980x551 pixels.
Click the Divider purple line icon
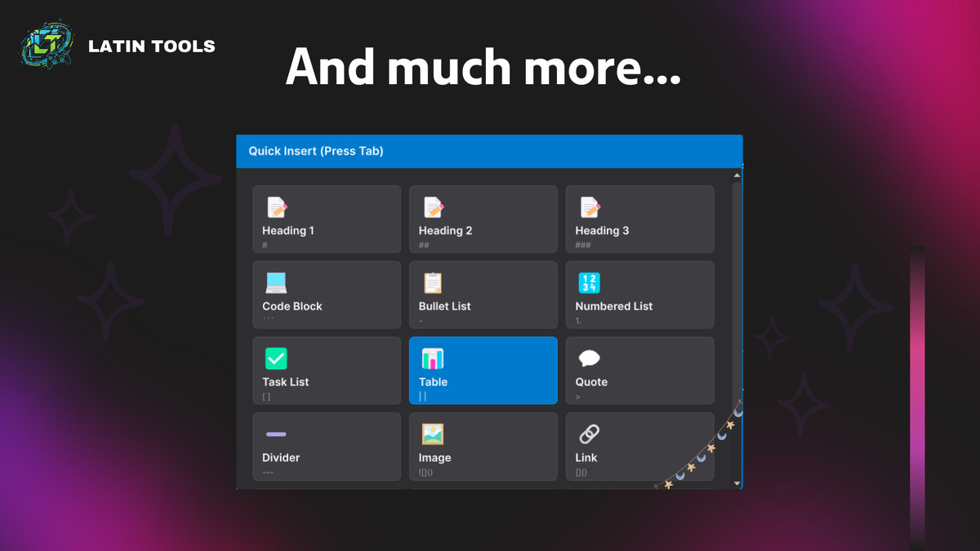(x=276, y=434)
